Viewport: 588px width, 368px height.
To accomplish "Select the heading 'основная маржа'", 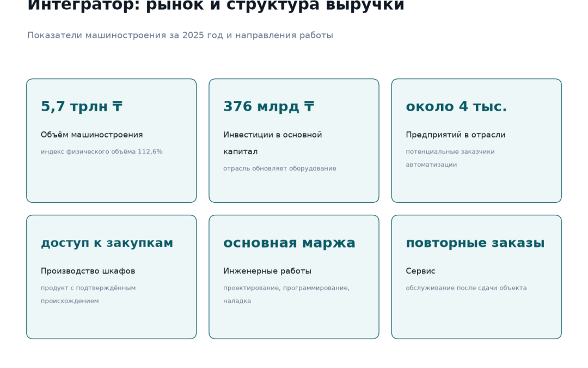I will coord(289,243).
